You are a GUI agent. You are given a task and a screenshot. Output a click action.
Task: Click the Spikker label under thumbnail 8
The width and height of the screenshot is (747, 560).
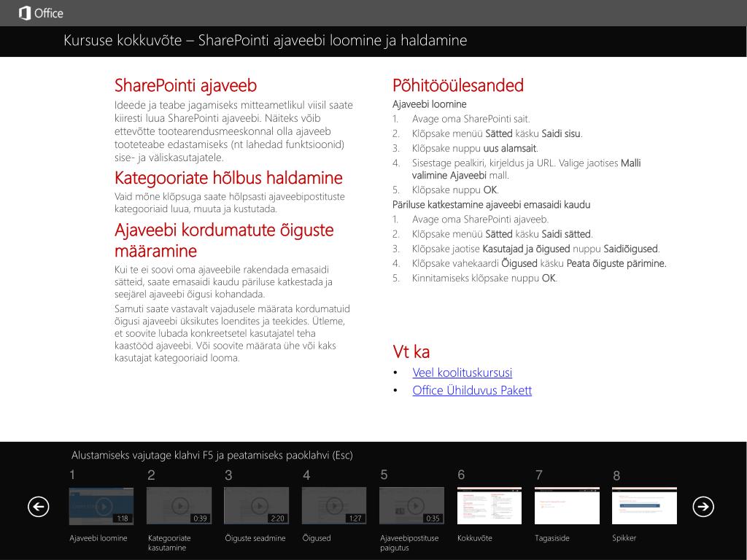pyautogui.click(x=624, y=538)
